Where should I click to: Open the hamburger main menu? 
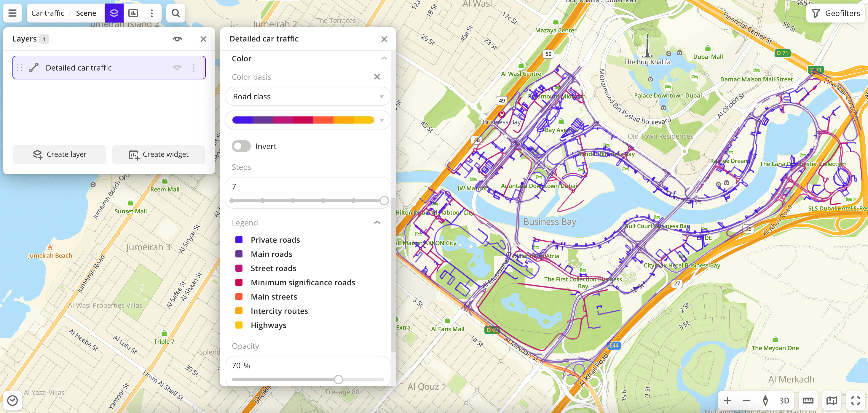12,13
